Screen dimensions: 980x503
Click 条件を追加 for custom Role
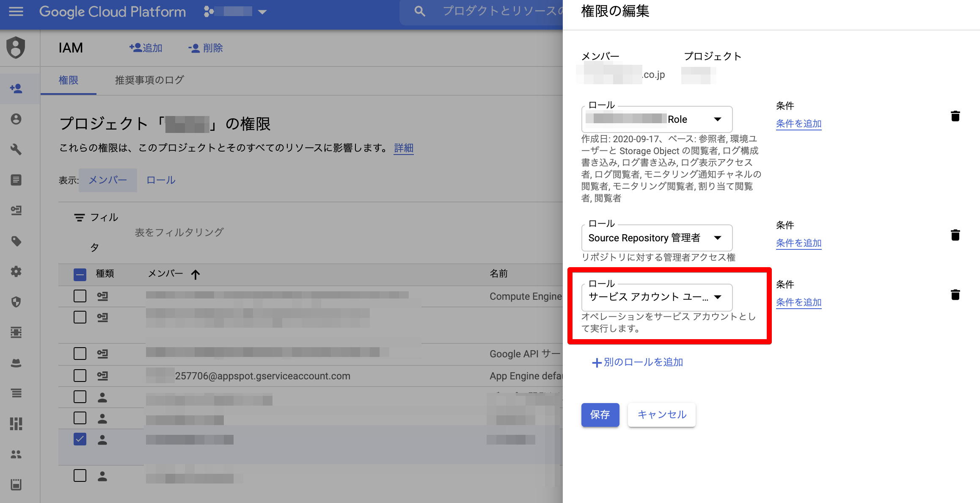point(798,124)
